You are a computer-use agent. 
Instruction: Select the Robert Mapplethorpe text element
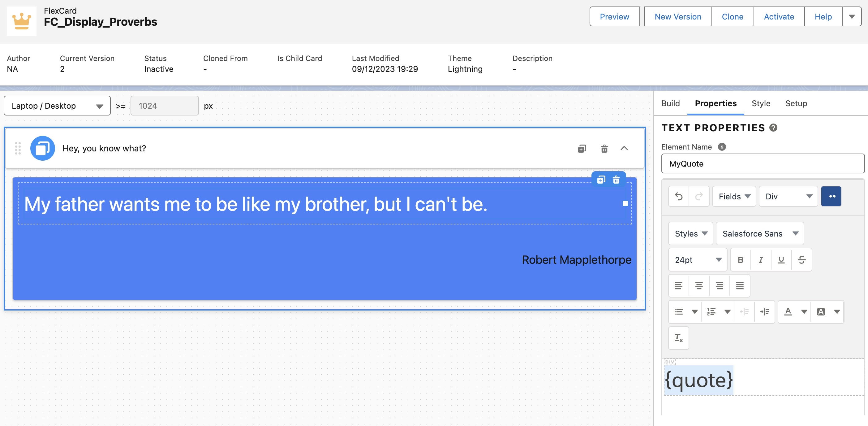(576, 260)
